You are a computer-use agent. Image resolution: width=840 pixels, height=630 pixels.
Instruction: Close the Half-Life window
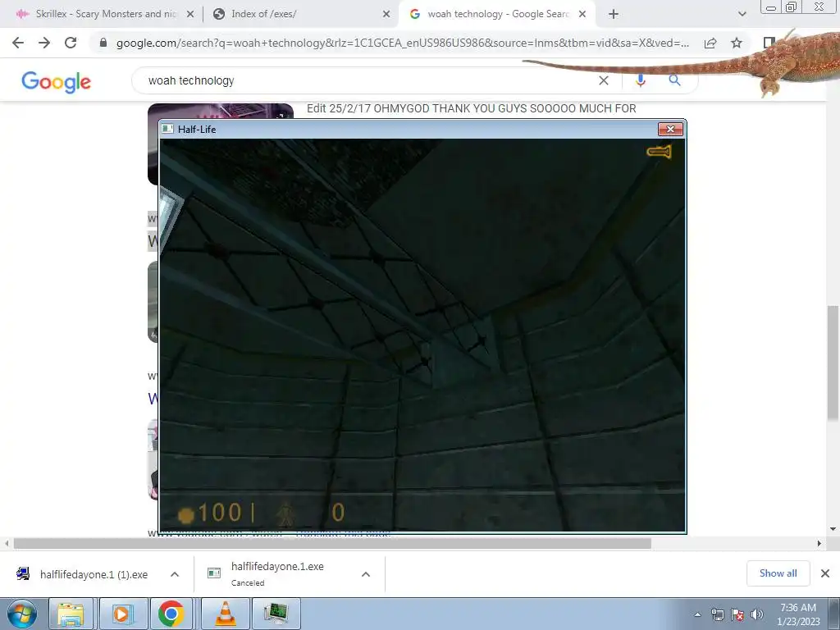[x=670, y=129]
